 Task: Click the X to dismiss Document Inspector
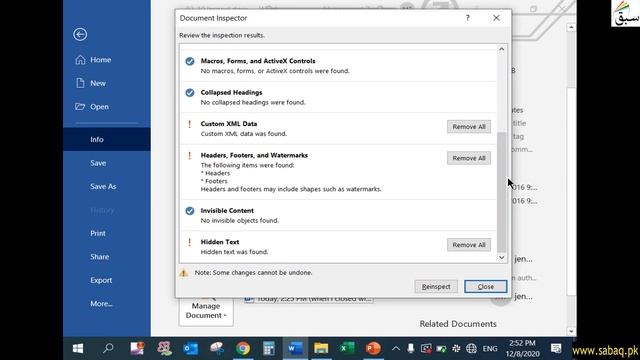[x=496, y=18]
